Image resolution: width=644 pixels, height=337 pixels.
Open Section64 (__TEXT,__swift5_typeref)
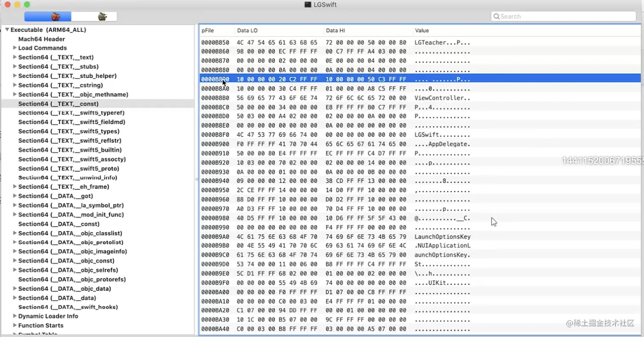71,113
